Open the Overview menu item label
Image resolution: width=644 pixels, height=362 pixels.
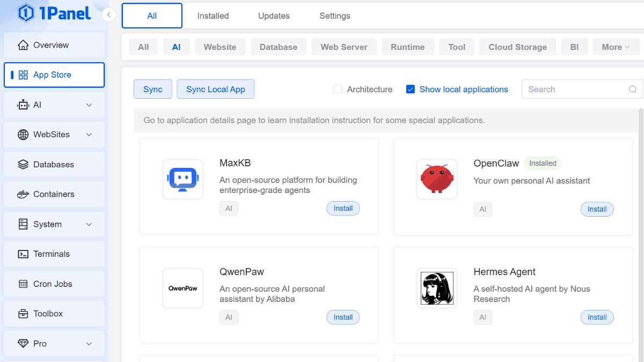[51, 45]
